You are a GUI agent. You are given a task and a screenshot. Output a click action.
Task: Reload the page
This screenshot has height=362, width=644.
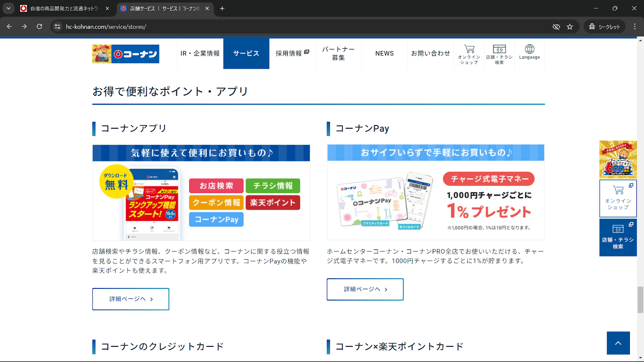(x=39, y=27)
